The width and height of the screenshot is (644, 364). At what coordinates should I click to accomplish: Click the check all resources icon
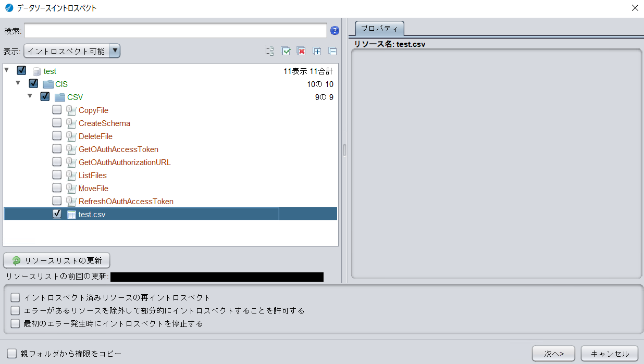click(x=286, y=51)
